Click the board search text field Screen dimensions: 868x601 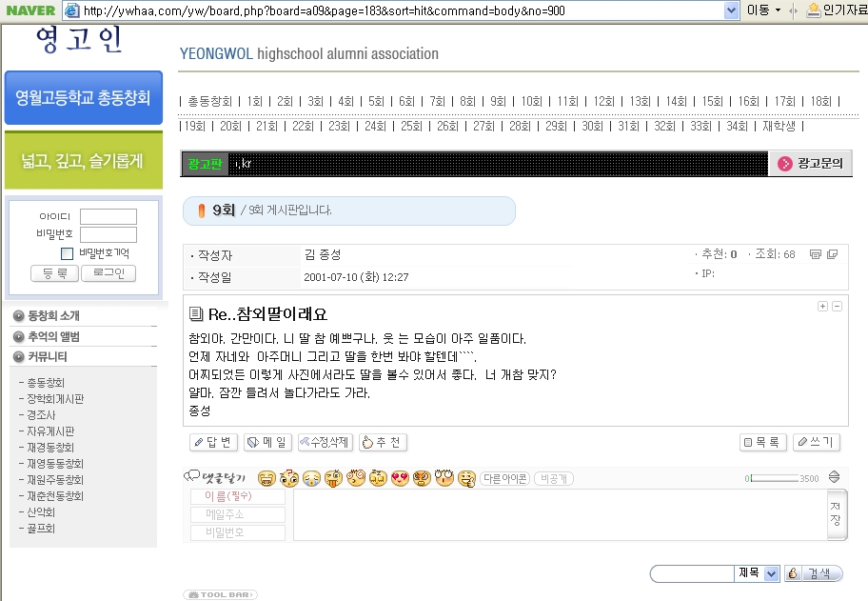[694, 574]
